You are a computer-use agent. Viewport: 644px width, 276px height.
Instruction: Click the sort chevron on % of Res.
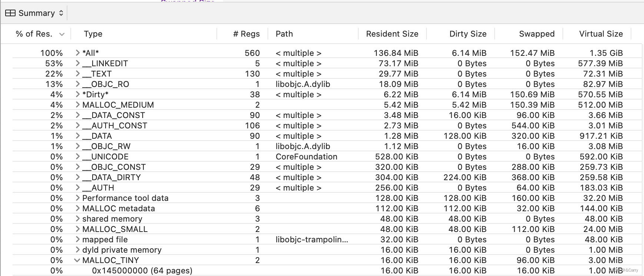click(x=62, y=34)
